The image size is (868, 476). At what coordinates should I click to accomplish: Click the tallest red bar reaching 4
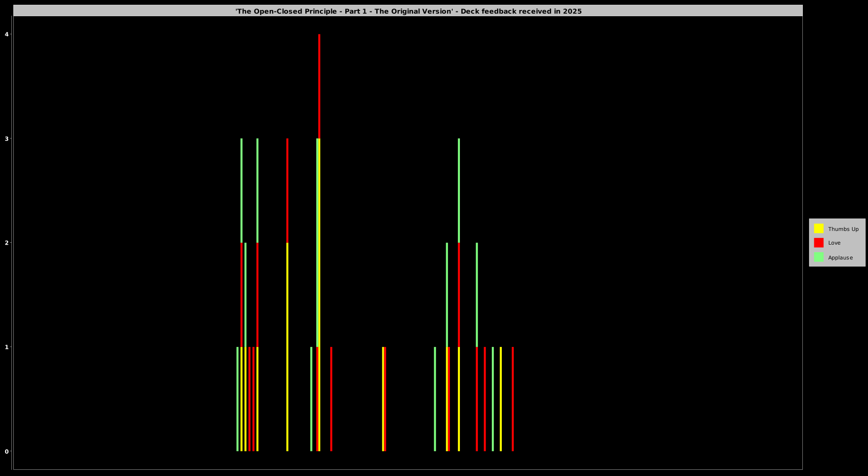click(319, 86)
